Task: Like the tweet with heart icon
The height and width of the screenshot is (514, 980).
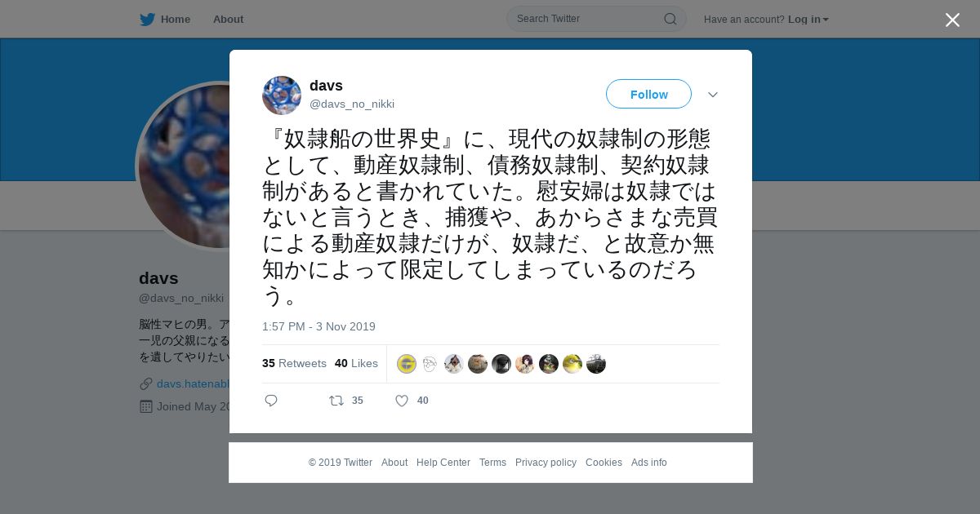Action: coord(401,401)
